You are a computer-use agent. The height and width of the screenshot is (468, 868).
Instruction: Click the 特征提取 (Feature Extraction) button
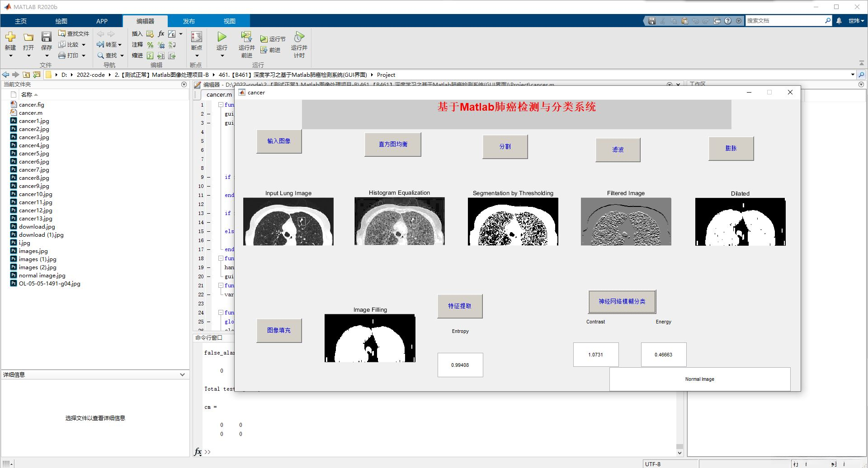pyautogui.click(x=460, y=306)
